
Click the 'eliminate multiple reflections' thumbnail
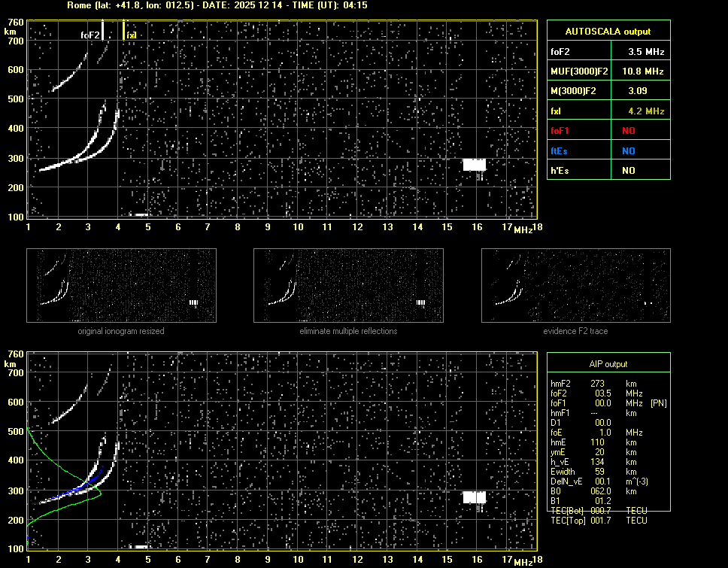pos(348,285)
